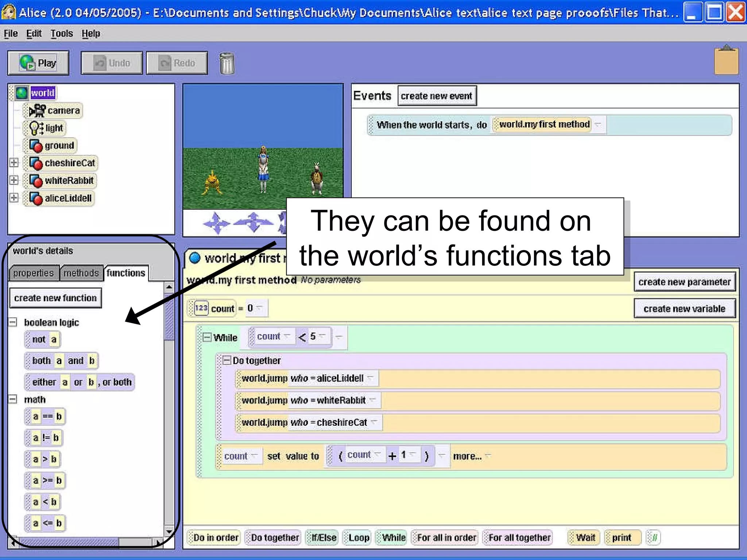Image resolution: width=747 pixels, height=560 pixels.
Task: Open the dropdown next to aliceLiddell who parameter
Action: 370,378
